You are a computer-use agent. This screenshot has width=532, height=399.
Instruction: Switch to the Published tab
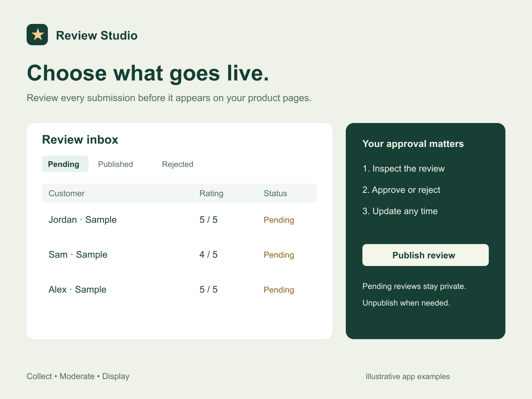click(115, 164)
